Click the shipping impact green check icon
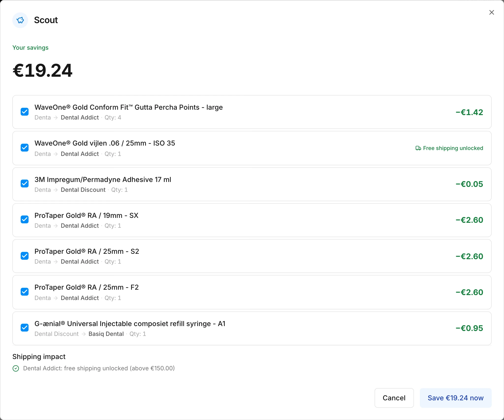504x420 pixels. (16, 368)
